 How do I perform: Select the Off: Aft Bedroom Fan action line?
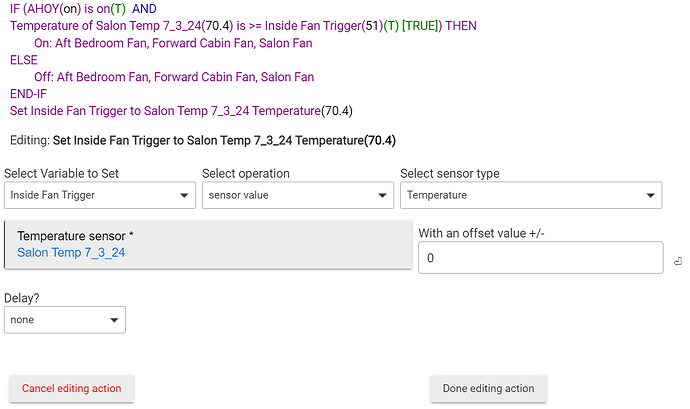[x=174, y=77]
